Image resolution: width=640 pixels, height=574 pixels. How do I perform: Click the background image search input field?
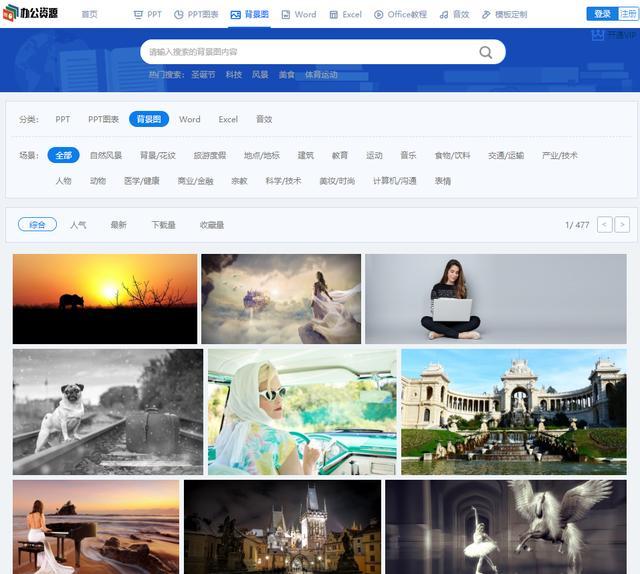click(x=305, y=52)
